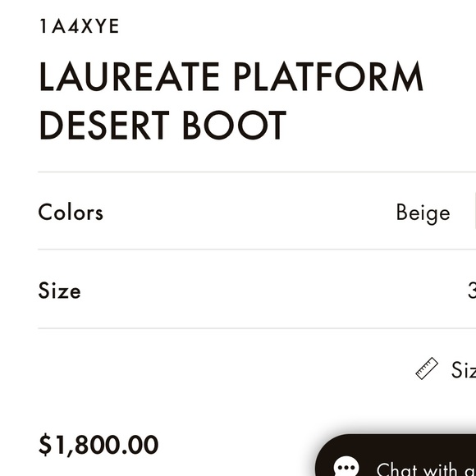Select the Beige color value

423,213
